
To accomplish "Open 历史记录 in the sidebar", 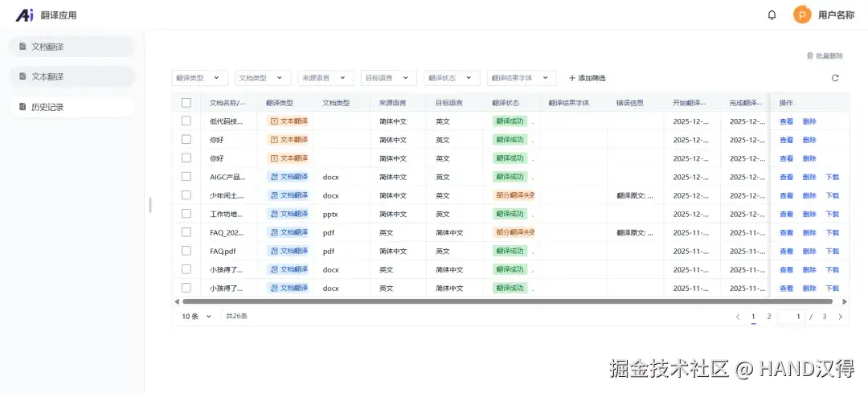I will [x=72, y=107].
